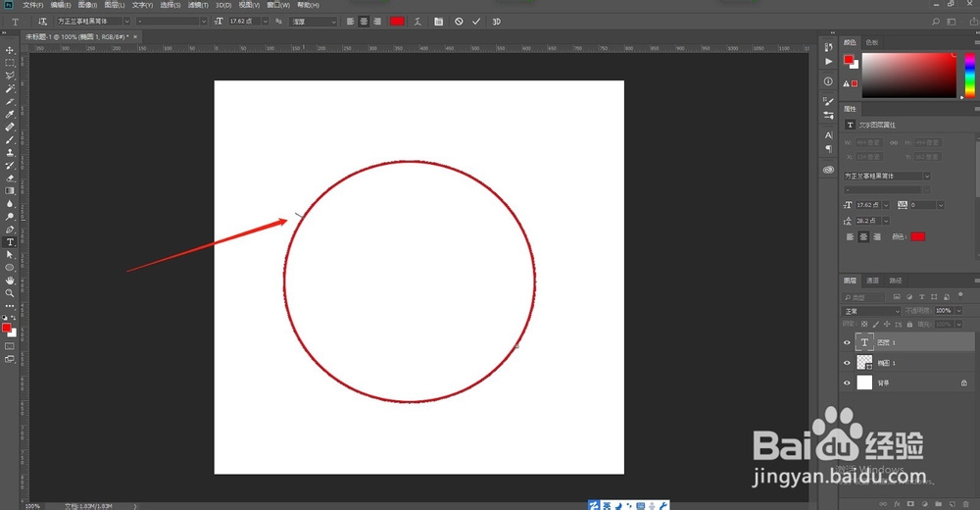This screenshot has height=510, width=980.
Task: Click the 3D text button
Action: click(x=496, y=22)
